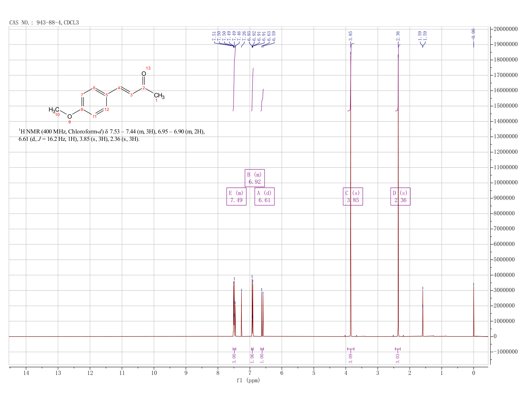Click the 0 ppm tick label

pos(474,373)
